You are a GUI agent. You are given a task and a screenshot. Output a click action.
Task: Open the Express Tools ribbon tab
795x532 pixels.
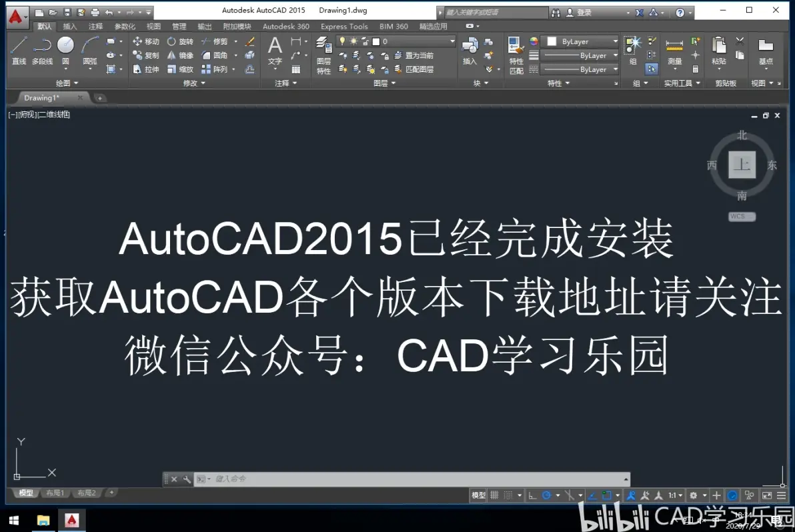point(344,27)
